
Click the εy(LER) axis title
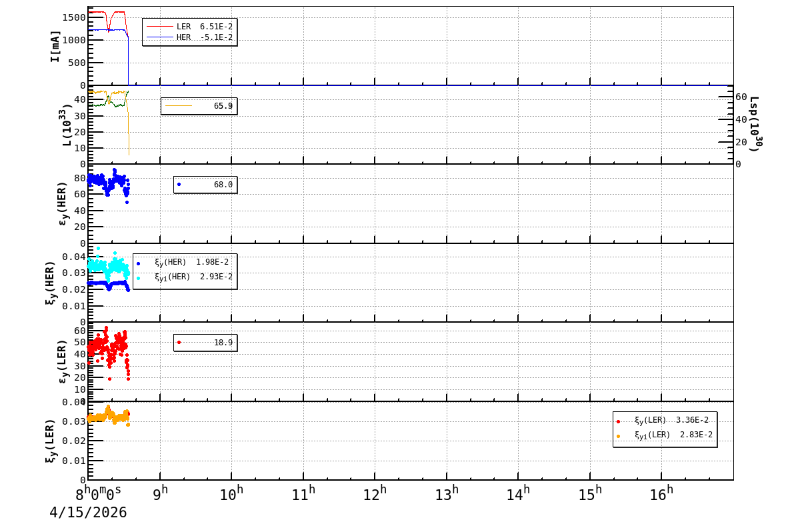click(63, 361)
